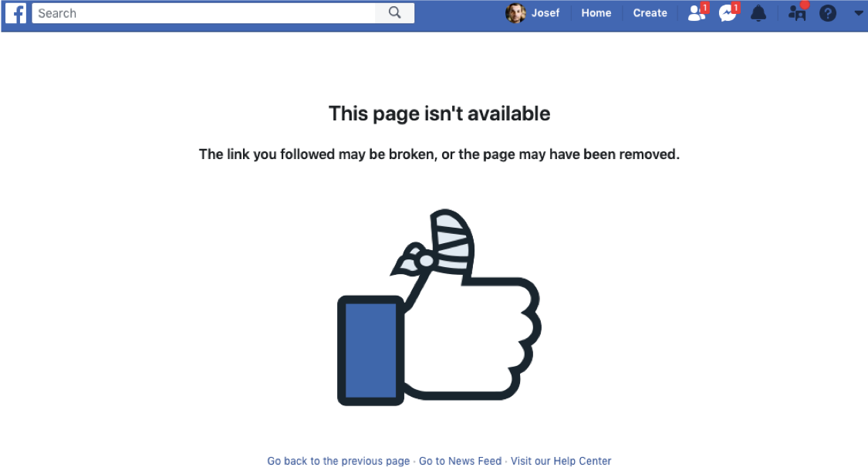This screenshot has width=868, height=474.
Task: Click the bandaged thumbs-up illustration
Action: (x=440, y=307)
